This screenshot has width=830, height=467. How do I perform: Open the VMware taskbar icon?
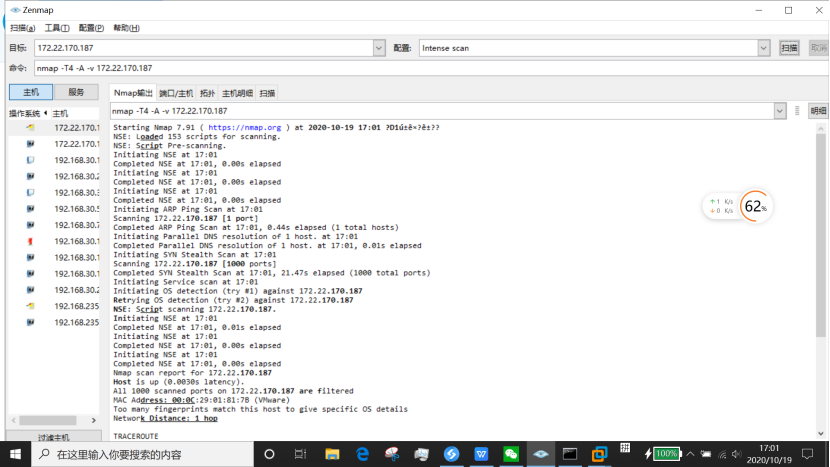(600, 454)
